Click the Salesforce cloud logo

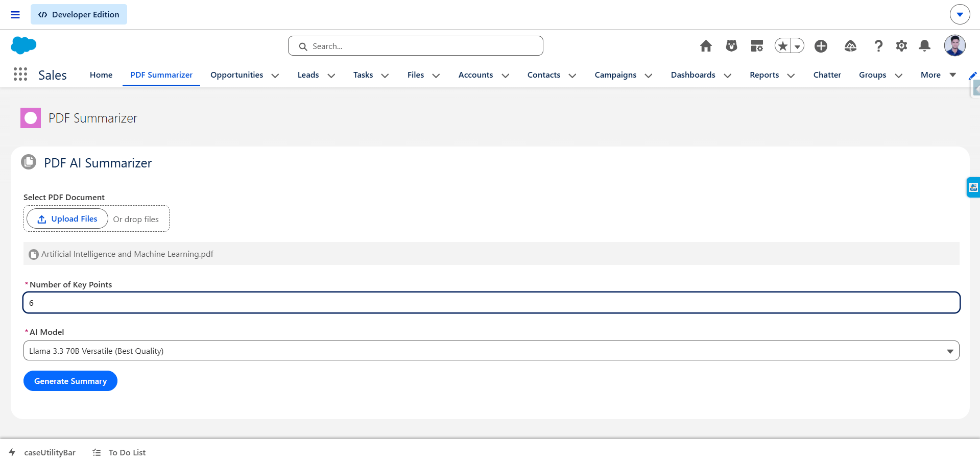click(x=23, y=45)
